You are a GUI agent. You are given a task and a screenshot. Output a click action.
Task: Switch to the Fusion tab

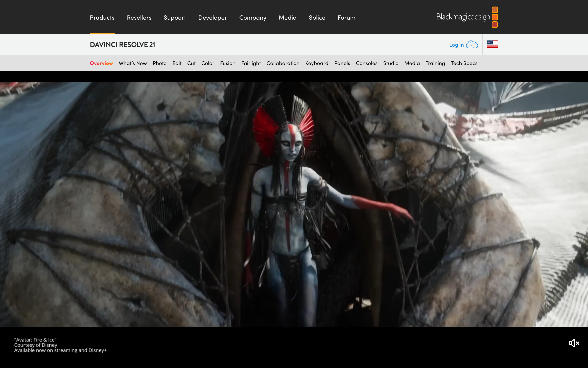coord(228,63)
